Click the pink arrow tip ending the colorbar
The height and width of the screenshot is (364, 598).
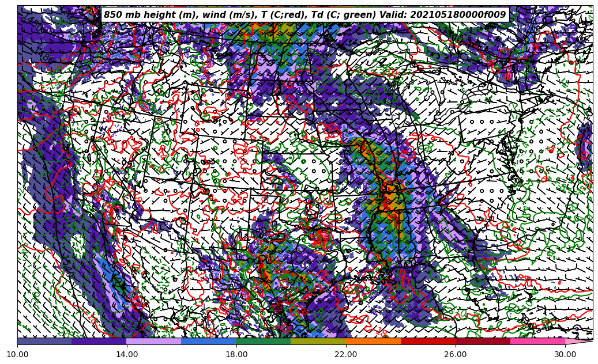[578, 341]
